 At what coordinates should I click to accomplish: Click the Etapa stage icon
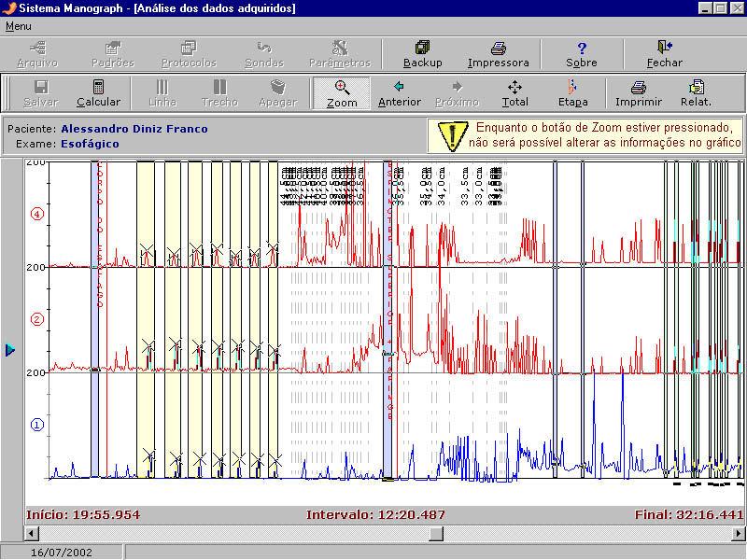point(572,93)
